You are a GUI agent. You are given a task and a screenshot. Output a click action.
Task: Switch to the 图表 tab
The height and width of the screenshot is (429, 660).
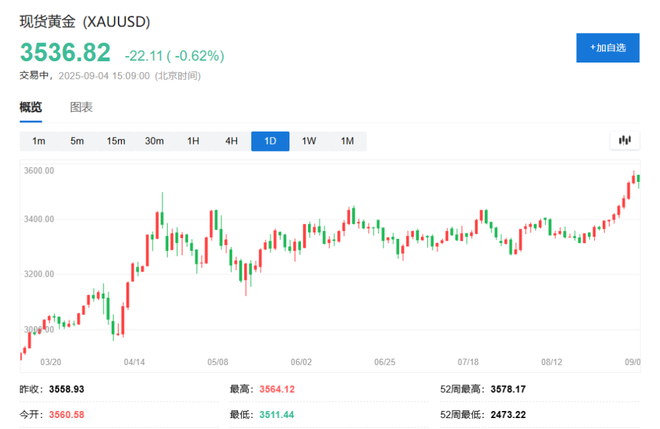pos(81,107)
